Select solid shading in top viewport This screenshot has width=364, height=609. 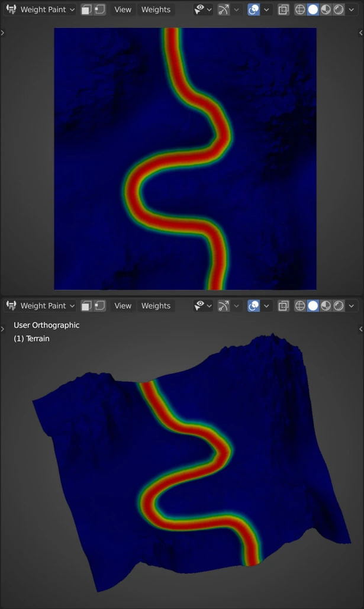pos(313,9)
